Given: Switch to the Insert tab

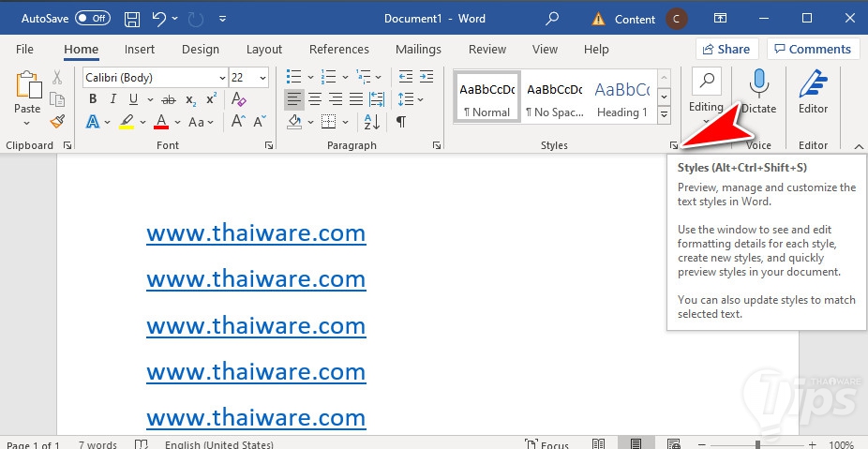Looking at the screenshot, I should [x=140, y=50].
